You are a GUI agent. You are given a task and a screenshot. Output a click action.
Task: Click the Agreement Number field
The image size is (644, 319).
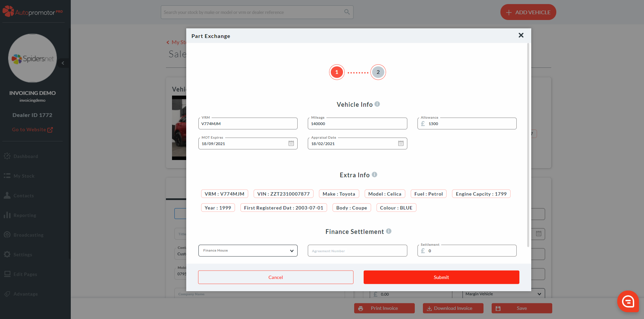pos(357,251)
